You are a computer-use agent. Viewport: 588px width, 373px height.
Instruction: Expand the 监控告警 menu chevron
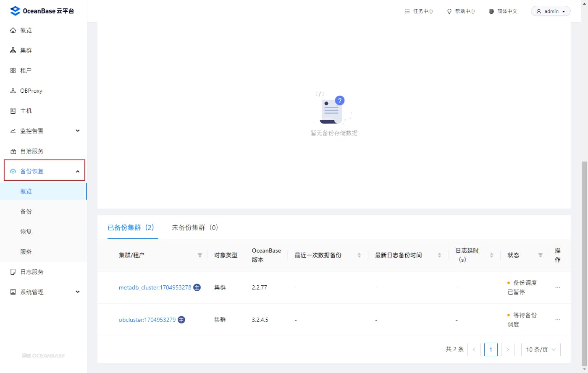[x=78, y=131]
